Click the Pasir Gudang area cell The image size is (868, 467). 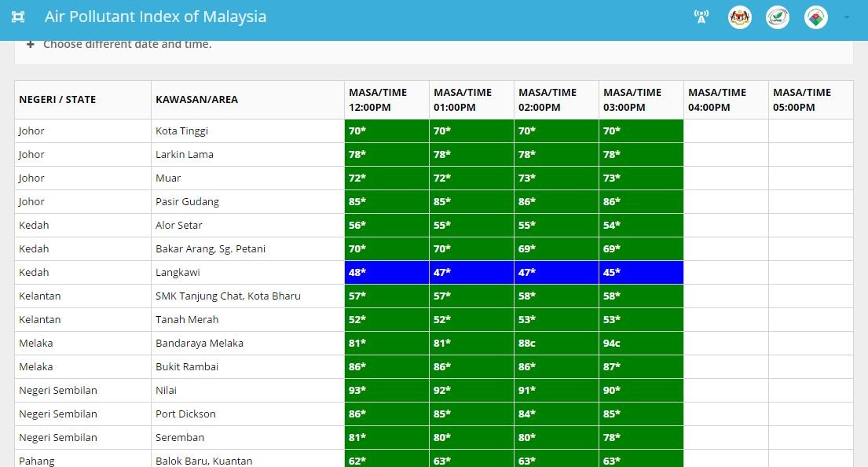(x=247, y=201)
